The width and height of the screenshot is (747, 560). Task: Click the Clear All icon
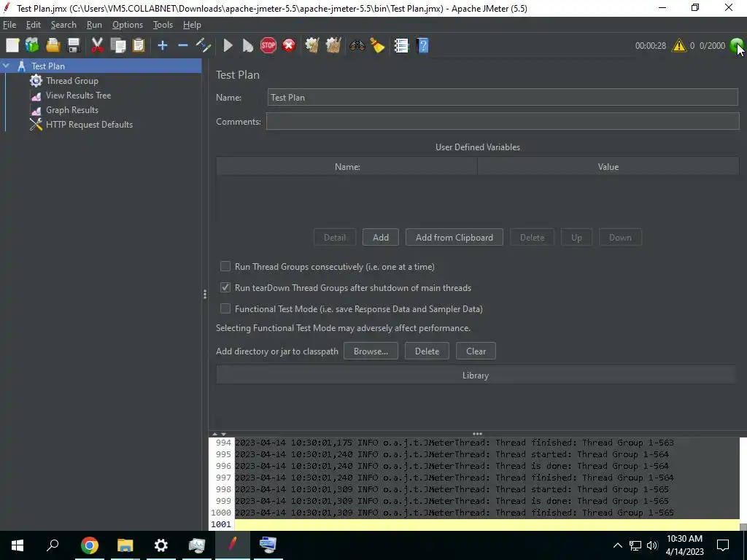(333, 46)
